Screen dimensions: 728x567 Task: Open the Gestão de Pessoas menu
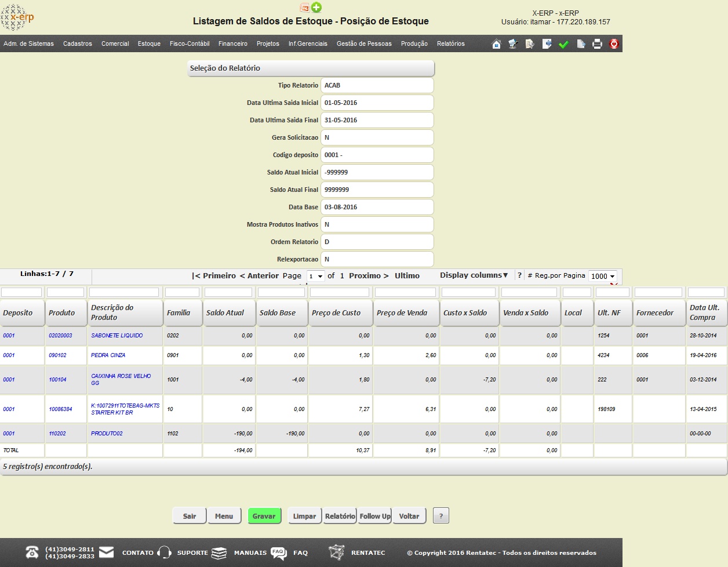coord(364,43)
